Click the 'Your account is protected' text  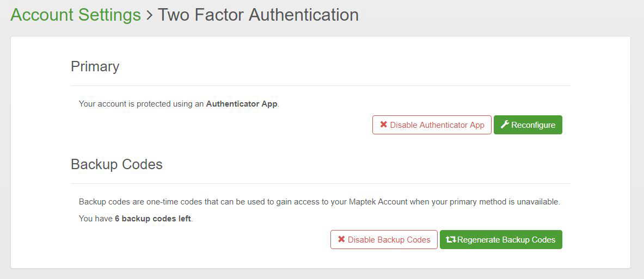142,104
